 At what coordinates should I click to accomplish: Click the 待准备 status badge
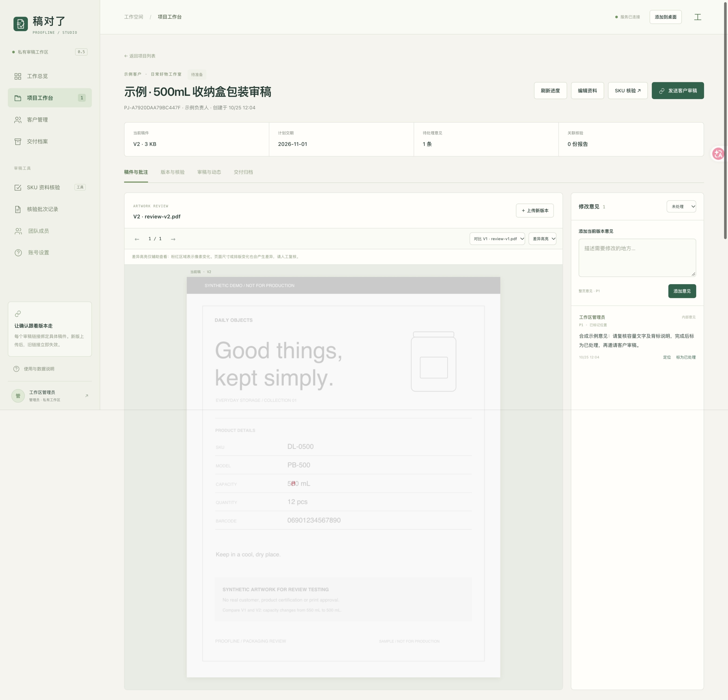197,75
